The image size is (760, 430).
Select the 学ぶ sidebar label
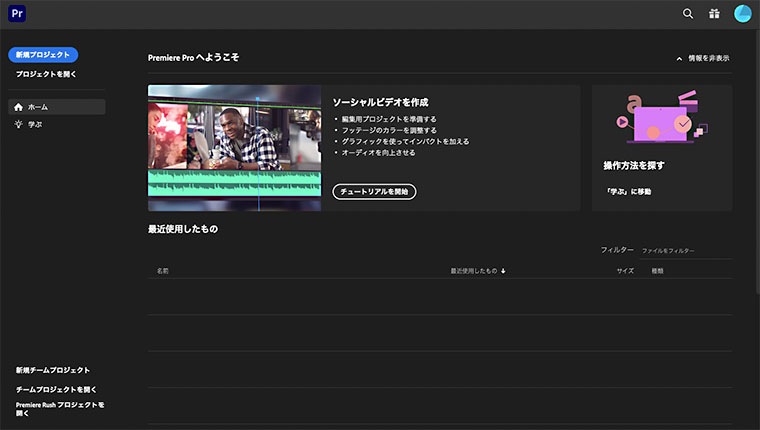35,125
